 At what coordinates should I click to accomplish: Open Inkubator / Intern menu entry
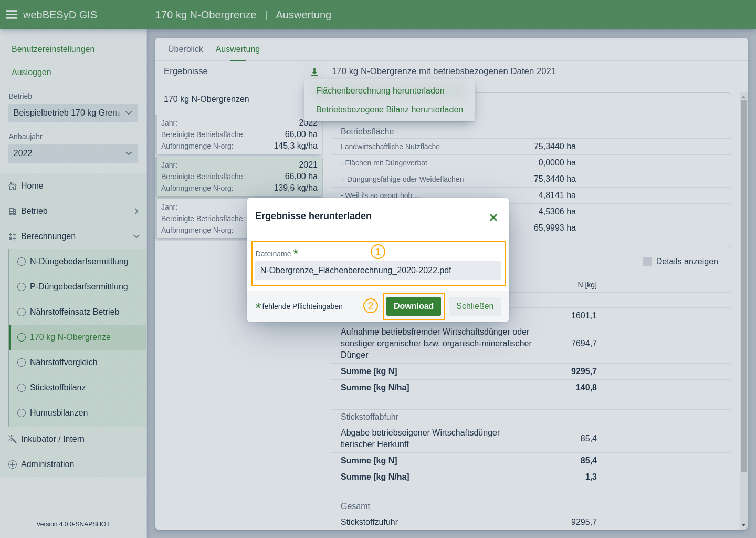point(73,439)
